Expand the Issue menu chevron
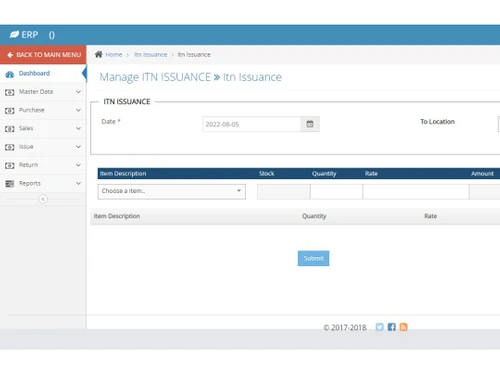Screen dimensions: 500x375 point(78,147)
